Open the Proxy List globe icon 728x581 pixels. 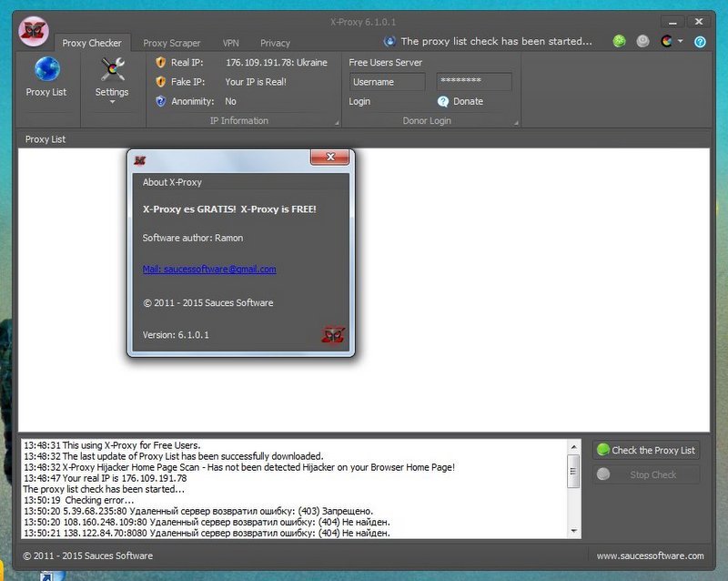point(47,69)
